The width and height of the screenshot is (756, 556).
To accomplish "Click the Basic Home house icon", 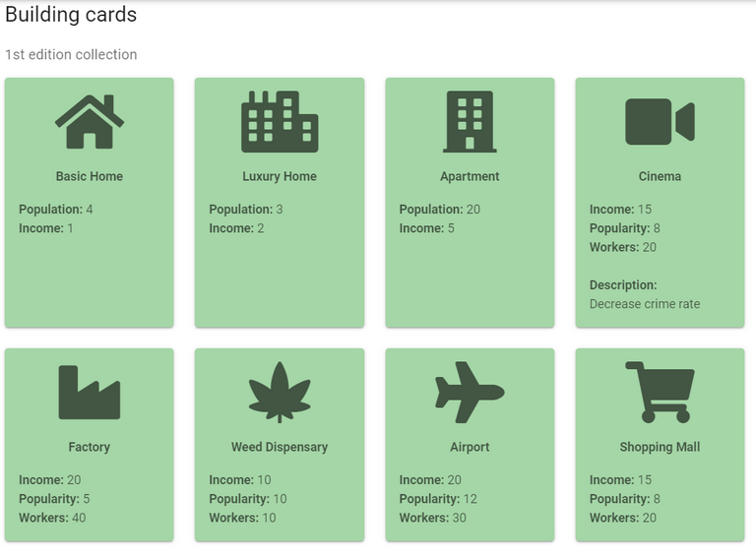I will (x=90, y=122).
